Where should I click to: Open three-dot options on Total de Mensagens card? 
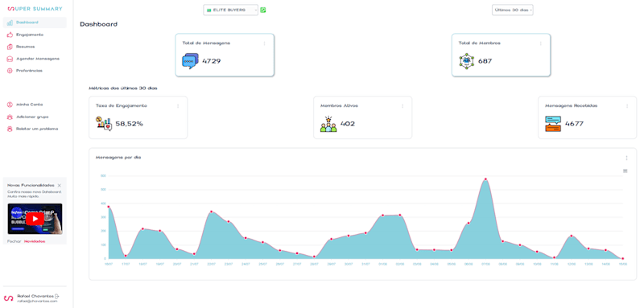pyautogui.click(x=264, y=43)
